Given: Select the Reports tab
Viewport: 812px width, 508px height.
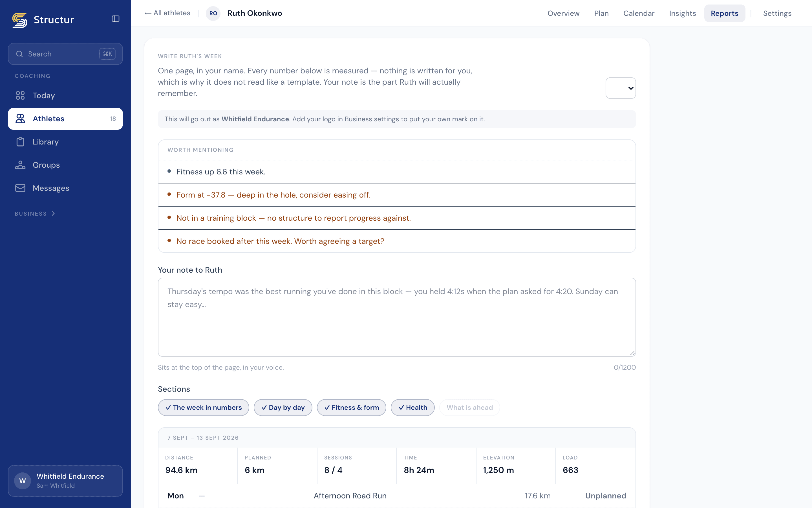Looking at the screenshot, I should coord(724,14).
